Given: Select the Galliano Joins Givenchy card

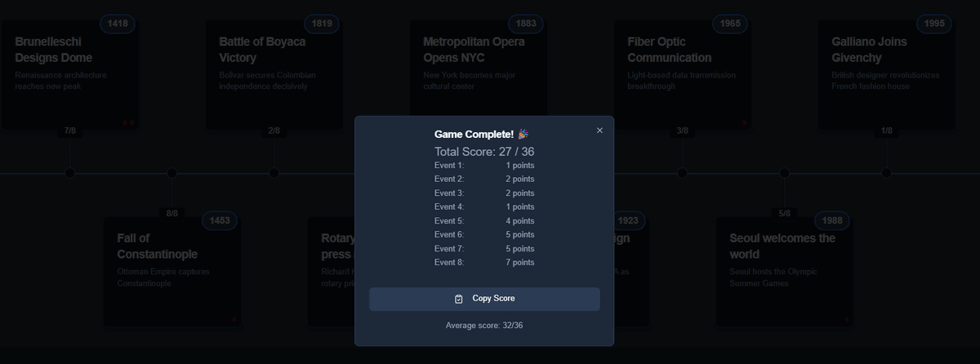Looking at the screenshot, I should [886, 74].
